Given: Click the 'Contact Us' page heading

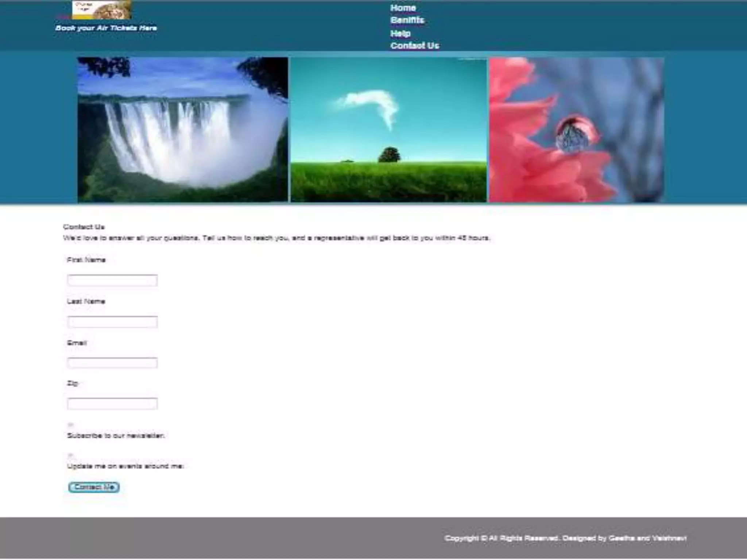Looking at the screenshot, I should (84, 227).
